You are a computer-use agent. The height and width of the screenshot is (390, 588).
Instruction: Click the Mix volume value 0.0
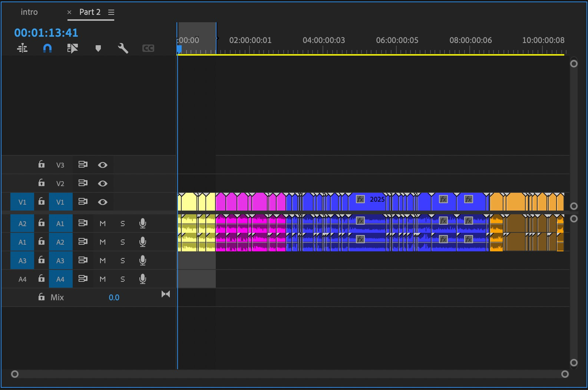[114, 298]
